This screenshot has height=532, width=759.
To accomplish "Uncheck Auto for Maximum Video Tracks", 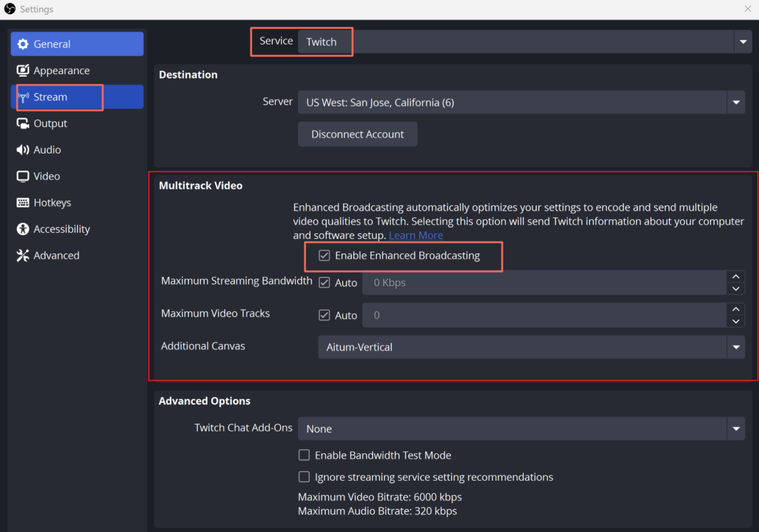I will (324, 315).
